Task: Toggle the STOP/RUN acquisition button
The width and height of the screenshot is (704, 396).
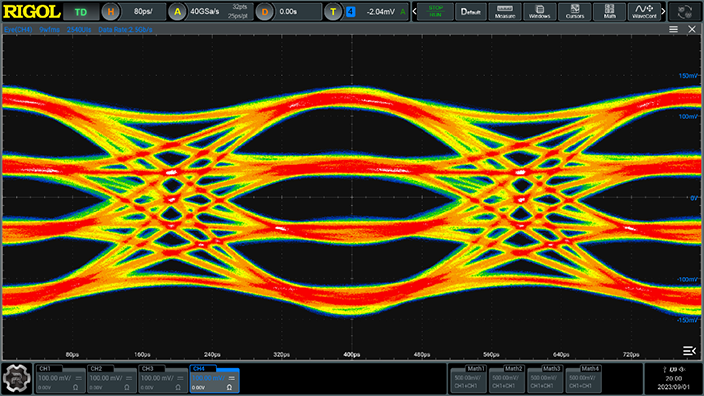Action: point(435,12)
